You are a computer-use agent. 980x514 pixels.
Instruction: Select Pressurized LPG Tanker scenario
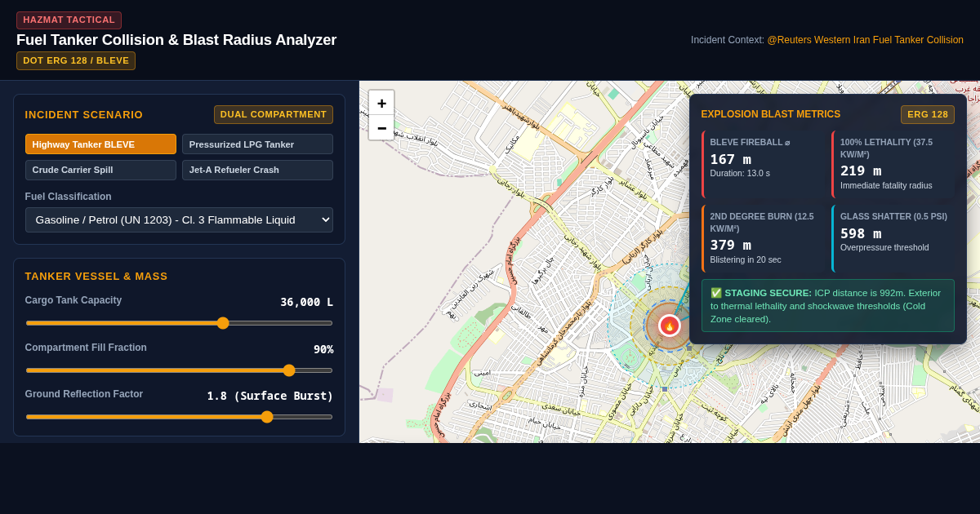coord(257,144)
